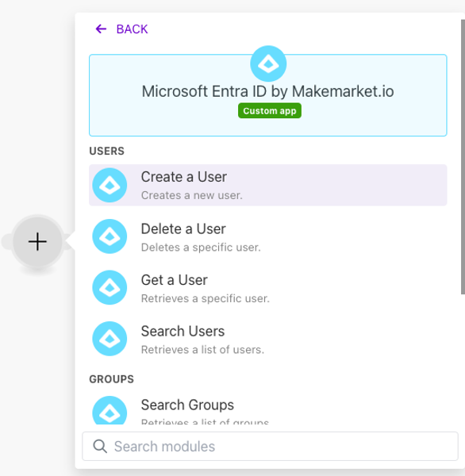
Task: Click the 'Retrieves a list of users.' description
Action: pos(202,350)
